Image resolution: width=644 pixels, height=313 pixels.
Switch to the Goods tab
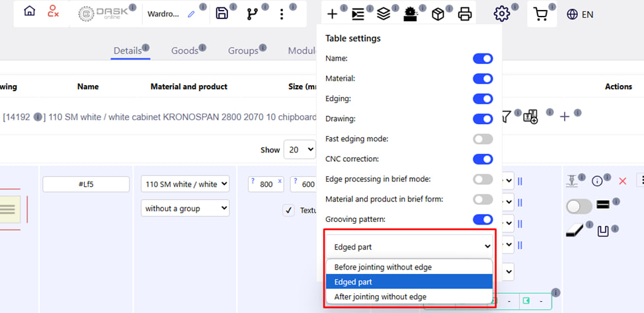point(184,51)
